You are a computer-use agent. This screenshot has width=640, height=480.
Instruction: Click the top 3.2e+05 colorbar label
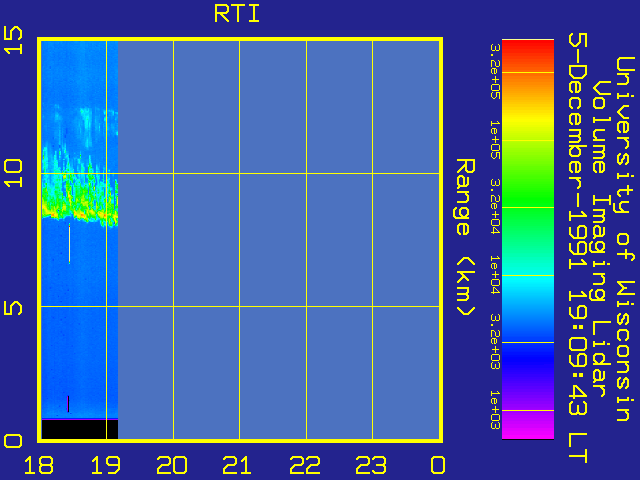point(495,71)
